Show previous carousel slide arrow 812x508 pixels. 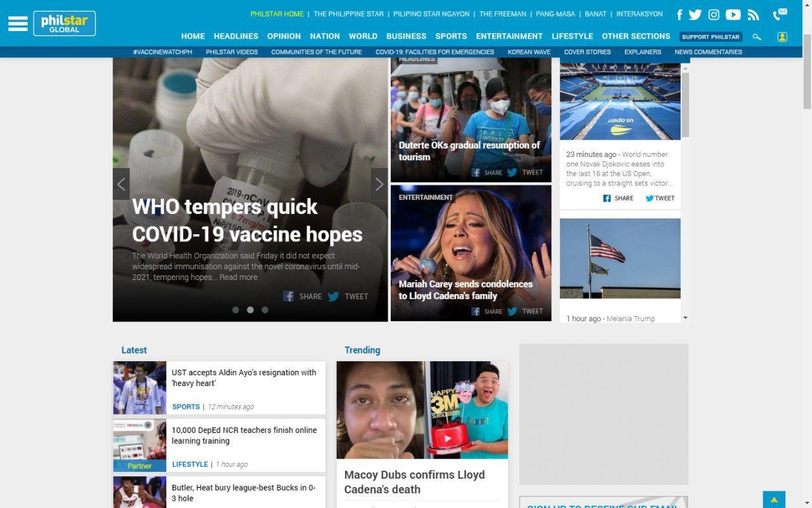(x=121, y=184)
